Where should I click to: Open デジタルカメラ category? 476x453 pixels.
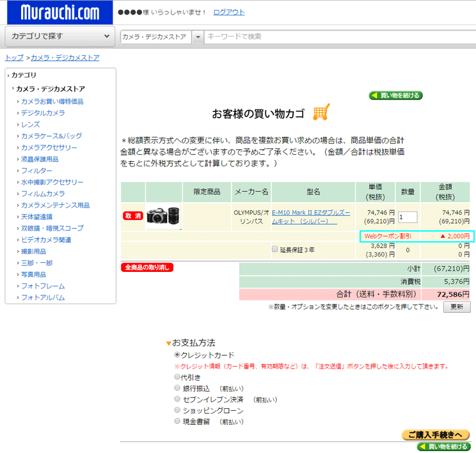(x=43, y=113)
